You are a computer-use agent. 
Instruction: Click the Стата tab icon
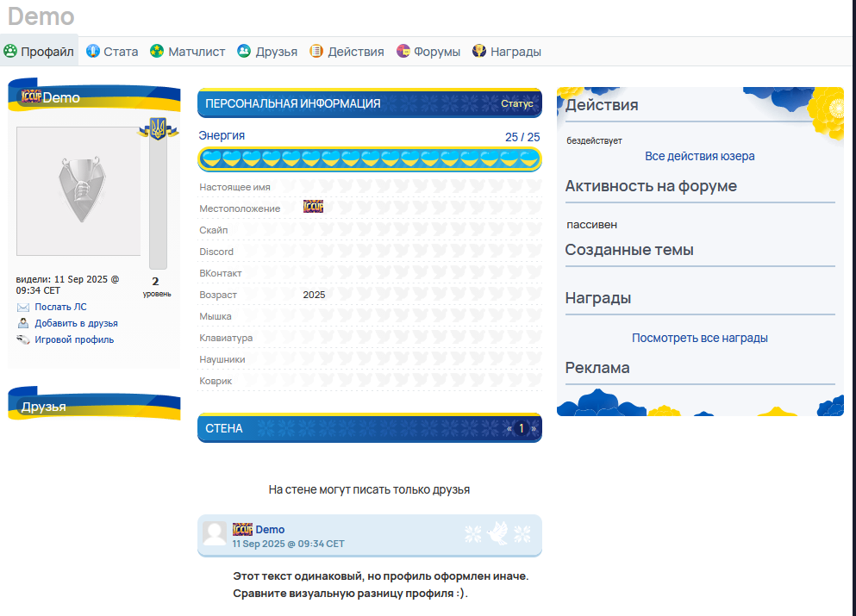click(x=93, y=52)
